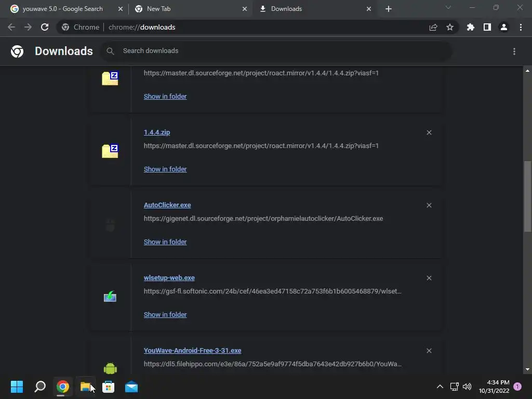This screenshot has width=532, height=399.
Task: Remove 1.4.4.zip from the downloads list
Action: click(429, 132)
